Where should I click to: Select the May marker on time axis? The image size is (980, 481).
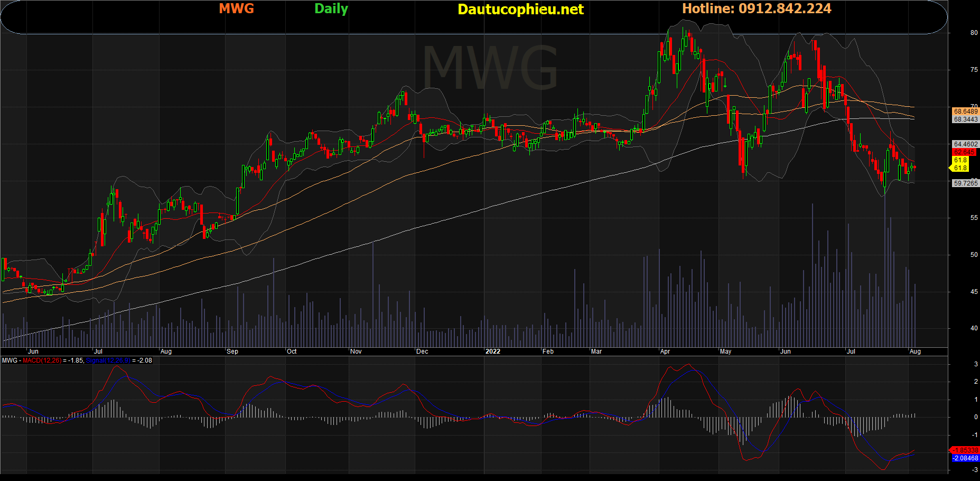pos(725,351)
